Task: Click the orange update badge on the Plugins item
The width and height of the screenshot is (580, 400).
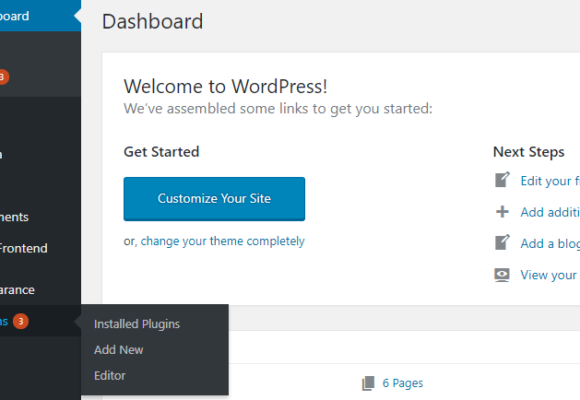Action: (21, 321)
